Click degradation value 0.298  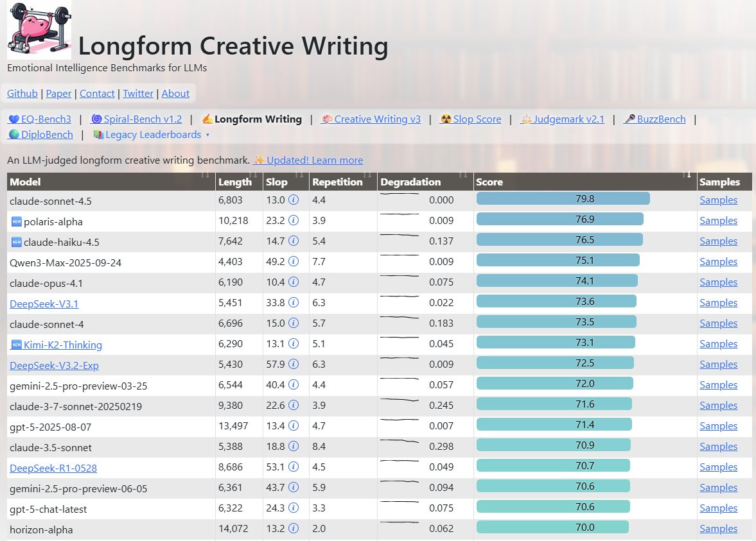(441, 446)
